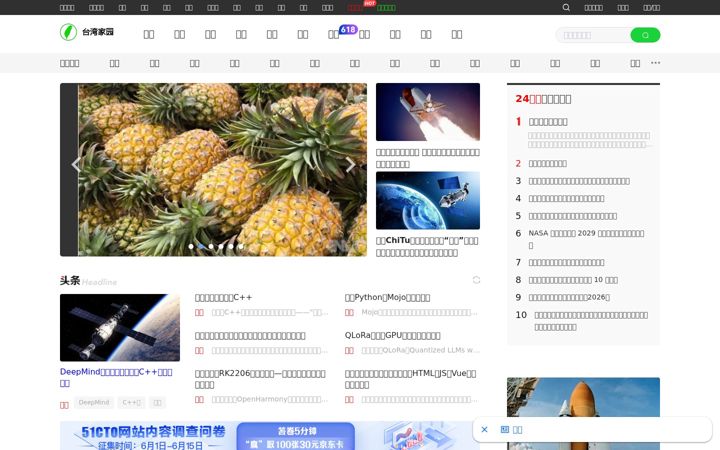Open the space shuttle launch thumbnail
720x450 pixels.
tap(428, 112)
